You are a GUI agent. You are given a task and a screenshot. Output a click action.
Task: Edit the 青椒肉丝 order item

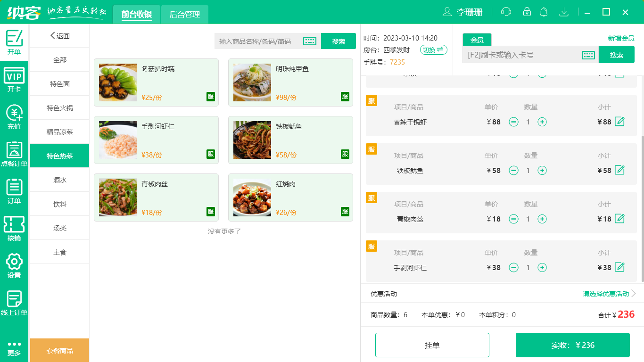620,219
